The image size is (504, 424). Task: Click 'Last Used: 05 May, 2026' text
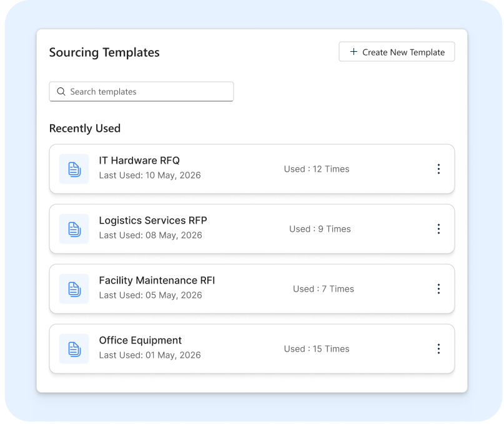(151, 295)
